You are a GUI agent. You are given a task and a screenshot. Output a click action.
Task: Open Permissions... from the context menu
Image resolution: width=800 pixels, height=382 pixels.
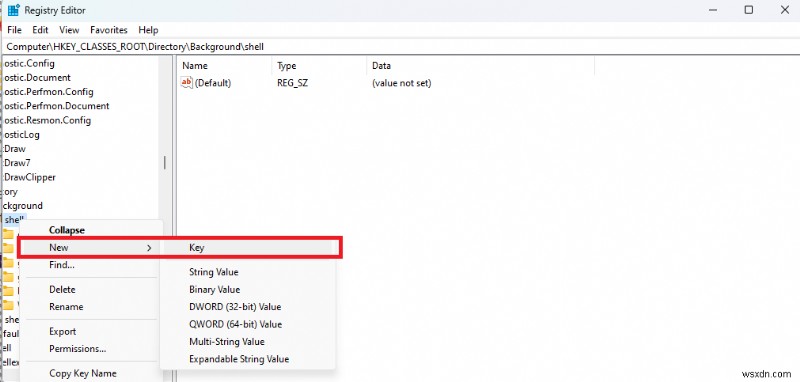[78, 348]
